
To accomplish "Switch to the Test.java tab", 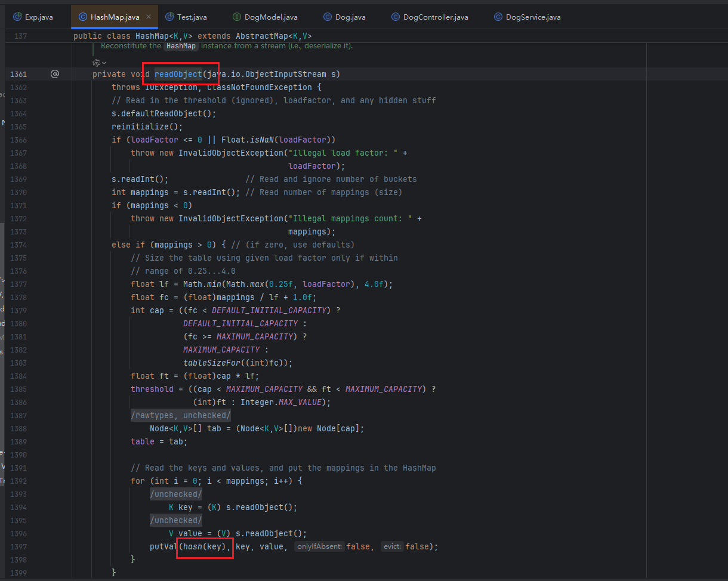I will point(192,17).
